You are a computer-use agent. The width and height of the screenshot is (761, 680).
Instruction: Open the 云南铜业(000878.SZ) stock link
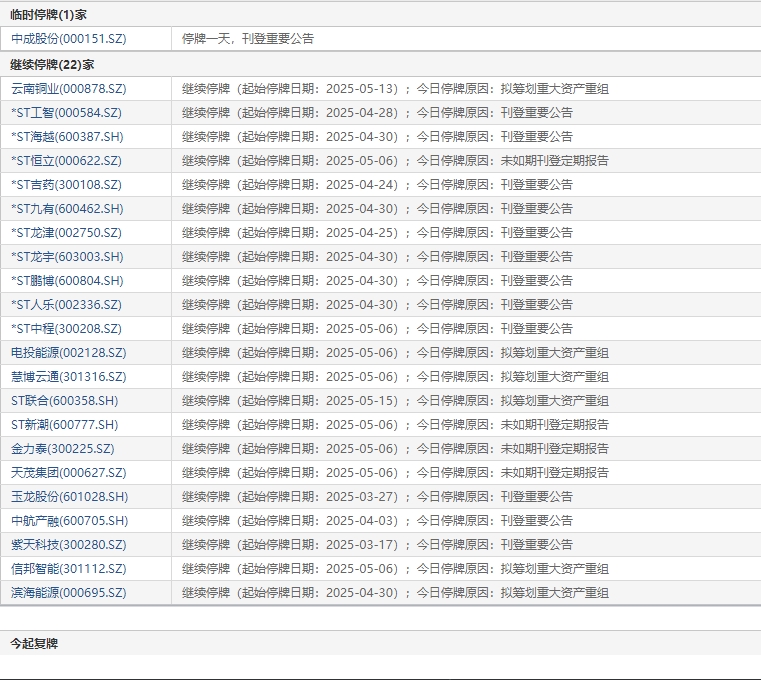(x=69, y=89)
